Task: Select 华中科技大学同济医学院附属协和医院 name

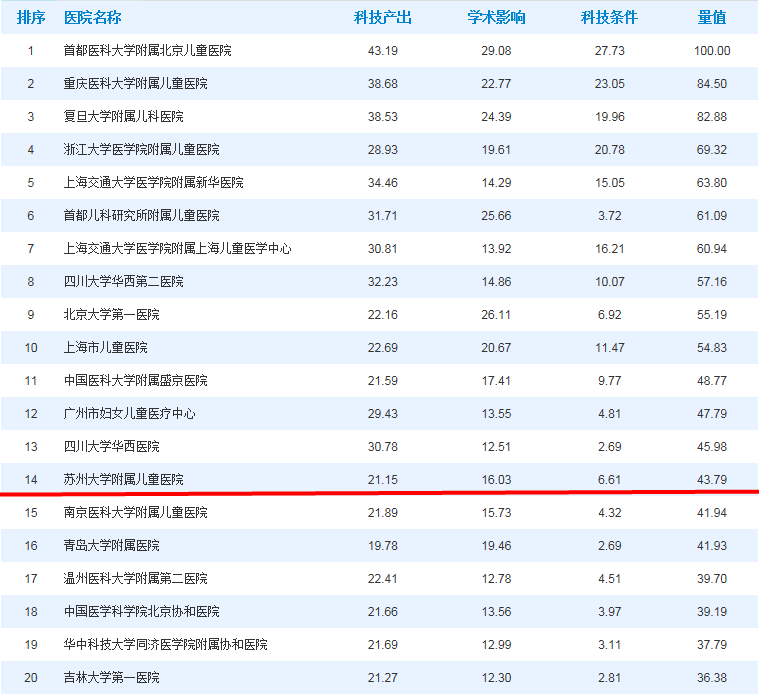Action: coord(166,644)
